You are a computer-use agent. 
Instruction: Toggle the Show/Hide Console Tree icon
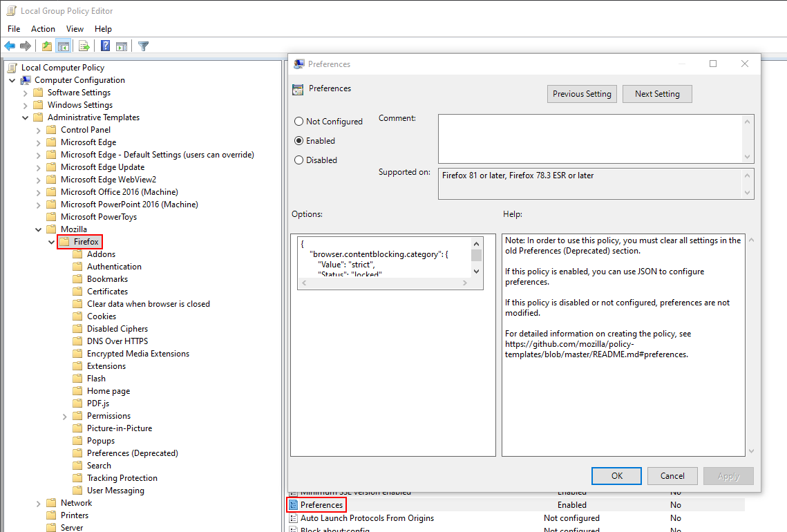pos(64,46)
